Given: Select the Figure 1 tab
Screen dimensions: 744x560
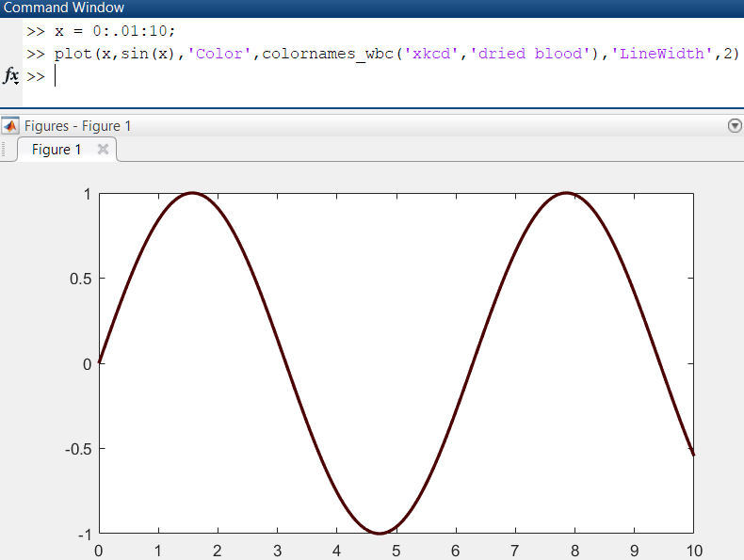Looking at the screenshot, I should (57, 149).
